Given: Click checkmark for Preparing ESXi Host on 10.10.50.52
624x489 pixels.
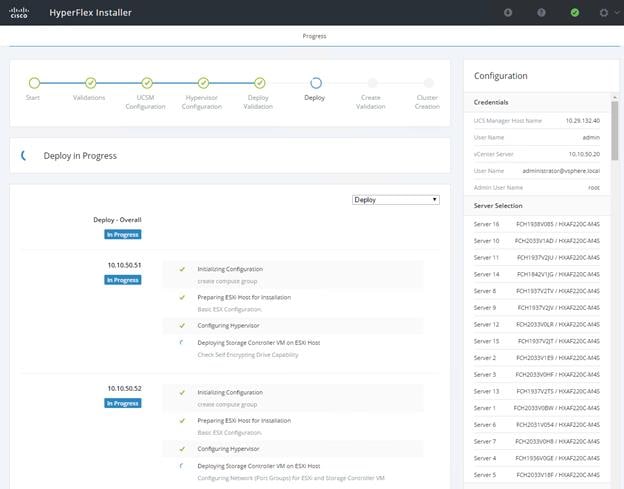Looking at the screenshot, I should tap(182, 421).
